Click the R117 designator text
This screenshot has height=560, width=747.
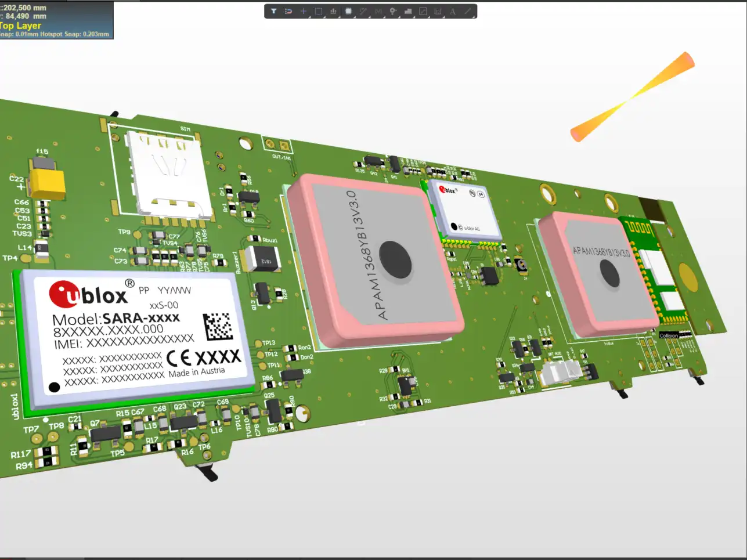tap(21, 454)
